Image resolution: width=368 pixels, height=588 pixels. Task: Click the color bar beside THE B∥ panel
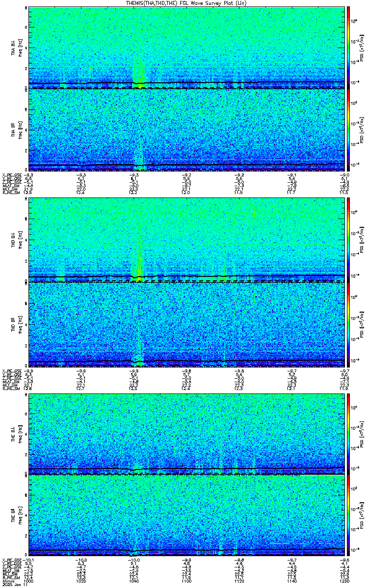(x=348, y=515)
